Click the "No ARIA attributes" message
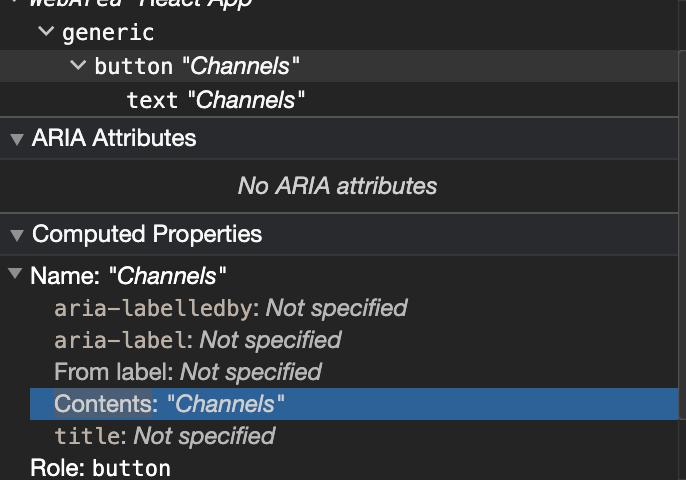This screenshot has width=686, height=480. click(337, 186)
